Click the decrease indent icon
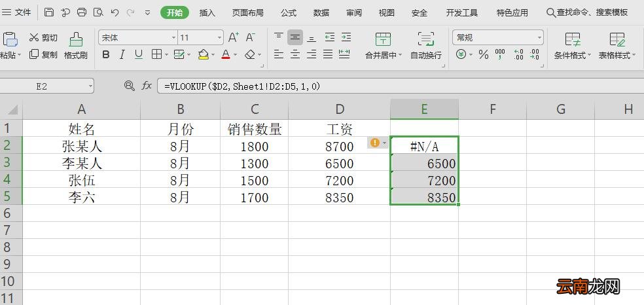The width and height of the screenshot is (644, 305). click(330, 37)
